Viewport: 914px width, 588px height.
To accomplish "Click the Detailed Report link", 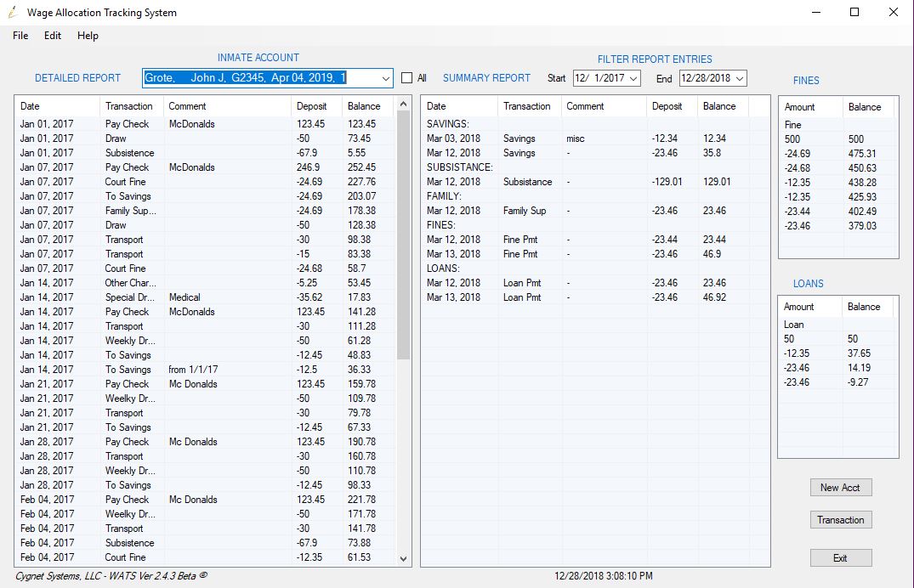I will click(77, 78).
